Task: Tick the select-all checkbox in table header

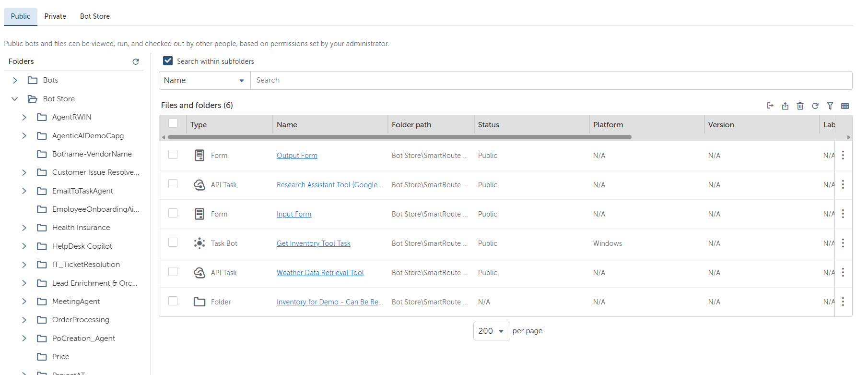Action: click(173, 123)
